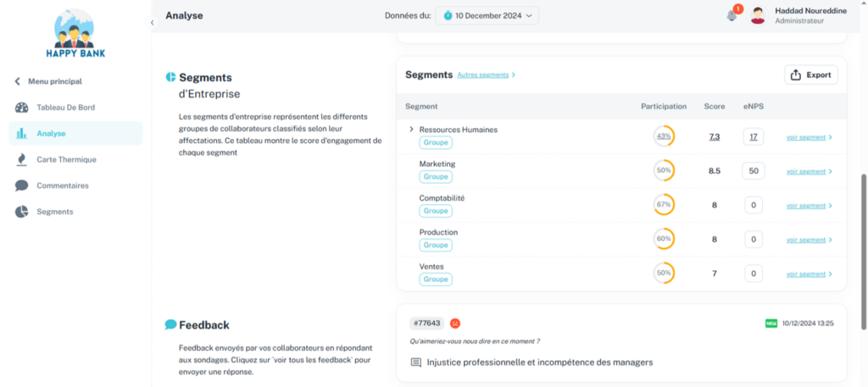Screen dimensions: 868x387
Task: Click the eNPS value 17 for Ressources Humaines
Action: click(x=752, y=136)
